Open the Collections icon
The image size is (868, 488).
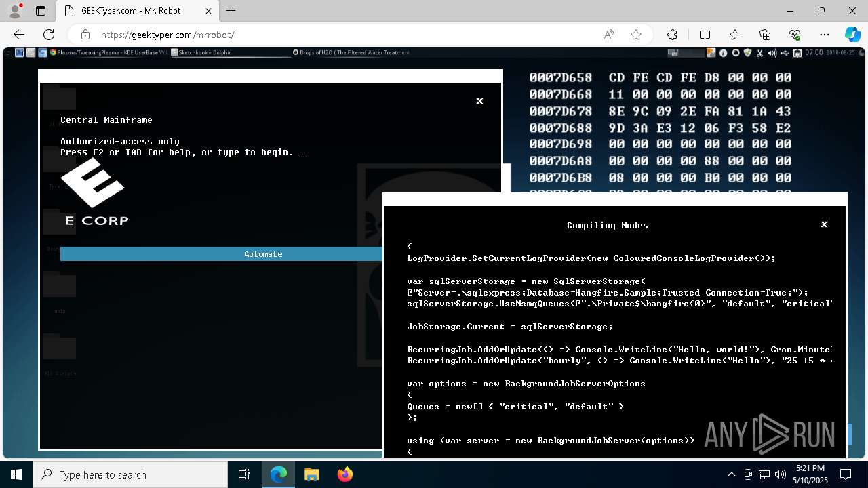[x=765, y=35]
